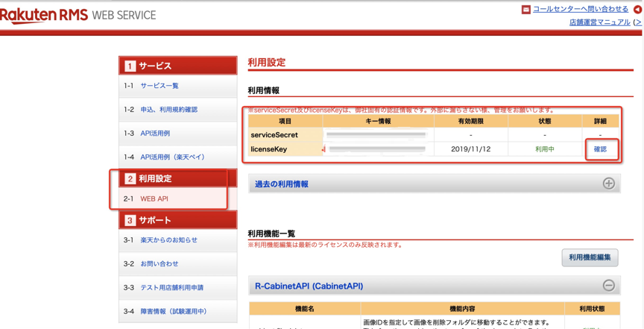Click the minus icon on R-CabinetAPI
This screenshot has width=644, height=329.
pyautogui.click(x=608, y=286)
